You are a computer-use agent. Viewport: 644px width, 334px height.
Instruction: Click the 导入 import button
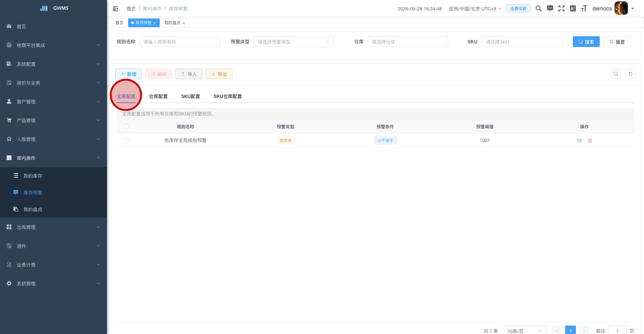coord(189,74)
